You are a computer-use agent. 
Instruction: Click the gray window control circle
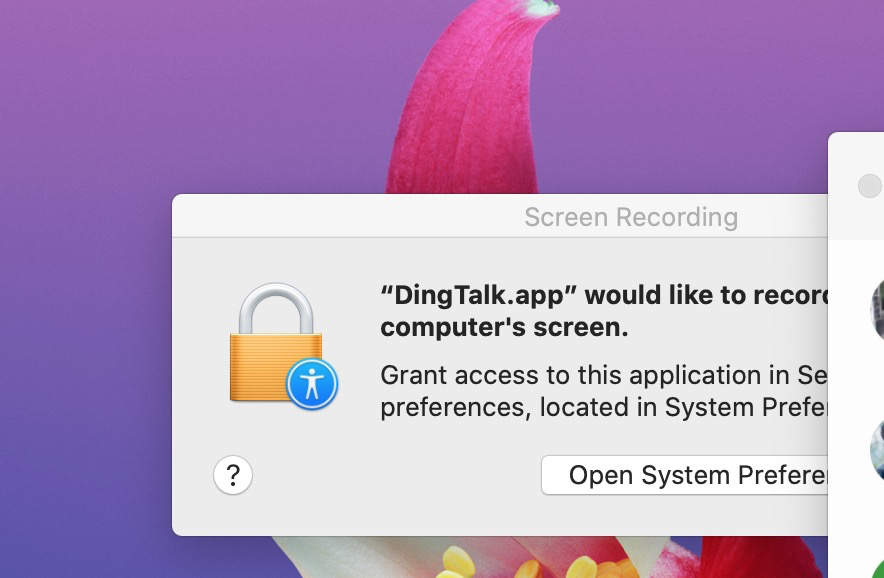[870, 186]
